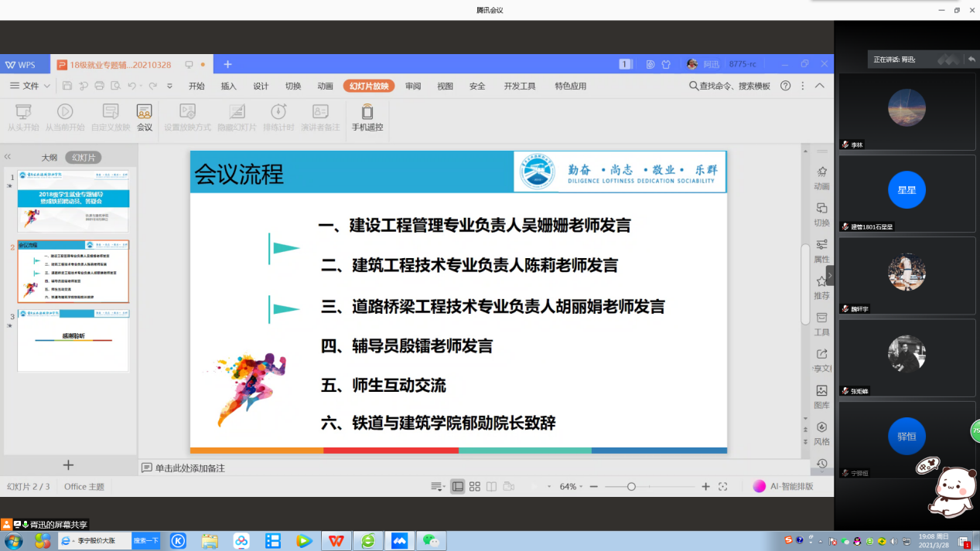Open the 会议 meeting tool in ribbon
The image size is (980, 551).
point(144,118)
